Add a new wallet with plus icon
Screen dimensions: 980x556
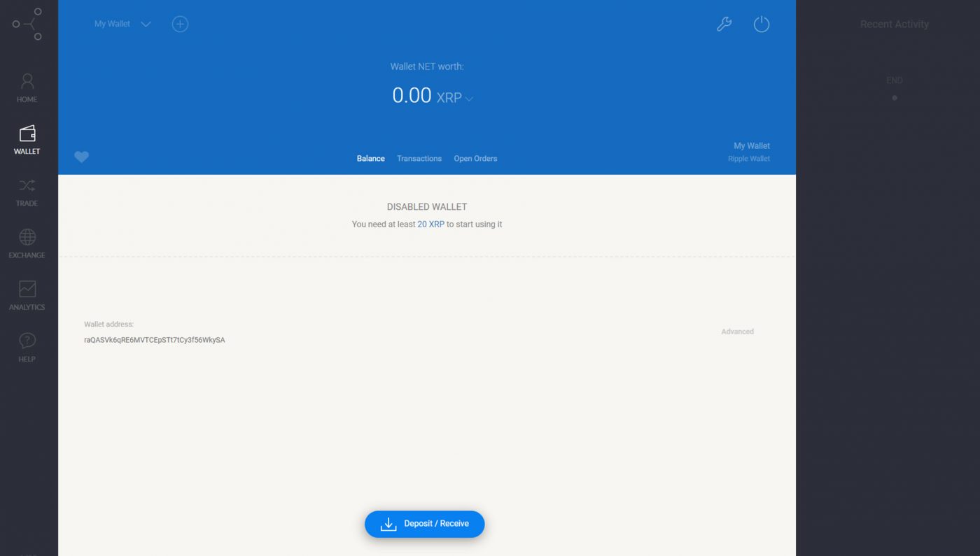(180, 24)
